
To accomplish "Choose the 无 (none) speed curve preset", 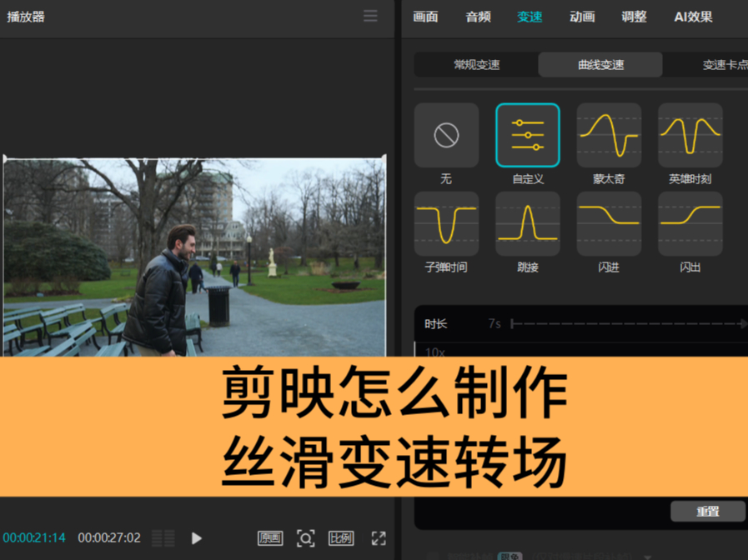I will coord(446,135).
